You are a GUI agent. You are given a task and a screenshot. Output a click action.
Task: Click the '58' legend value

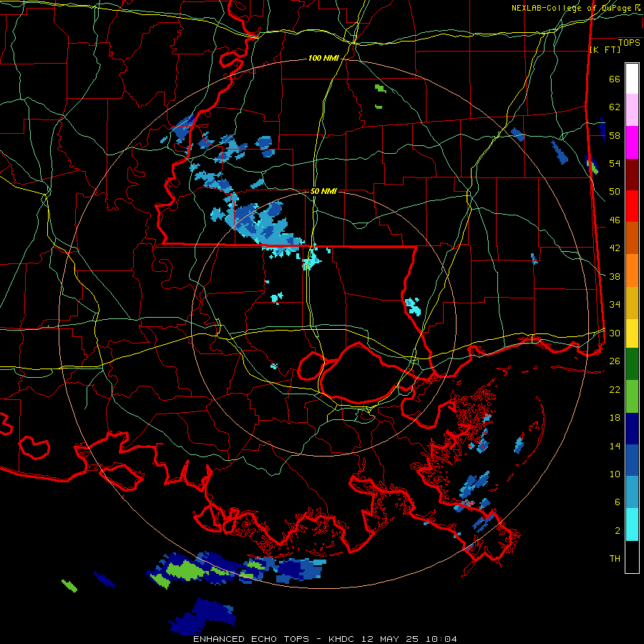coord(615,135)
